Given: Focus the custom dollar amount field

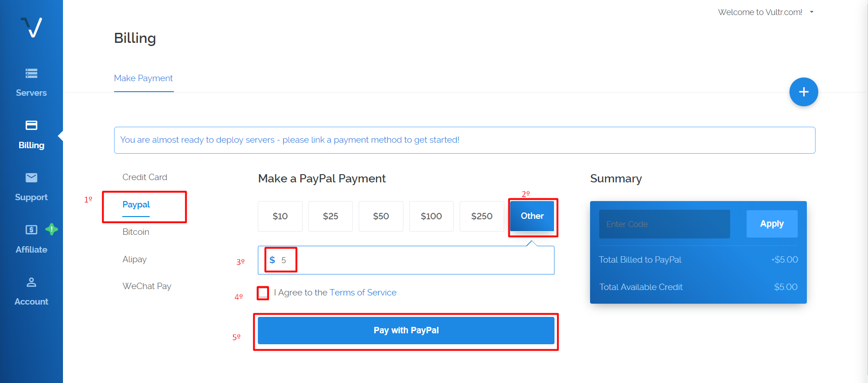Looking at the screenshot, I should (406, 260).
